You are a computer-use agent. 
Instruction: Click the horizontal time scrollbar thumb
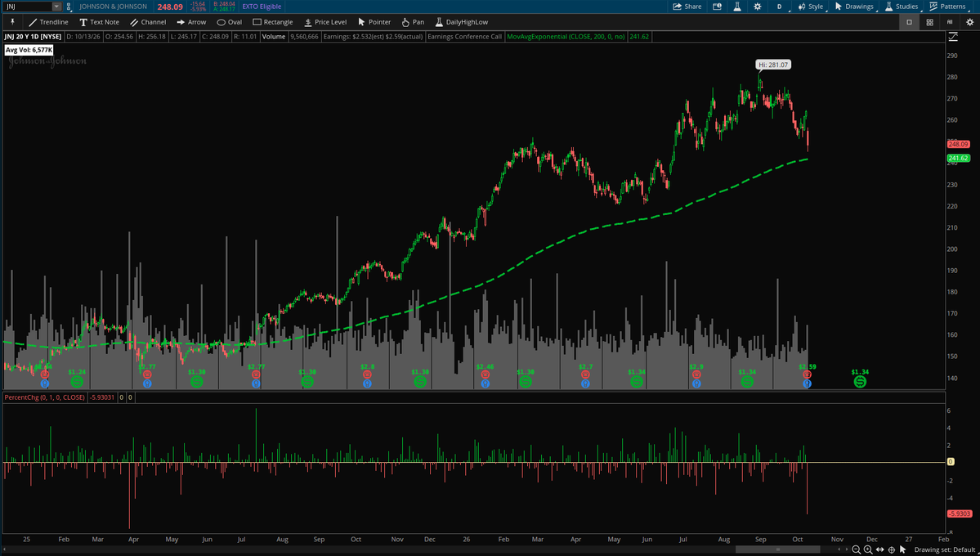pos(777,549)
